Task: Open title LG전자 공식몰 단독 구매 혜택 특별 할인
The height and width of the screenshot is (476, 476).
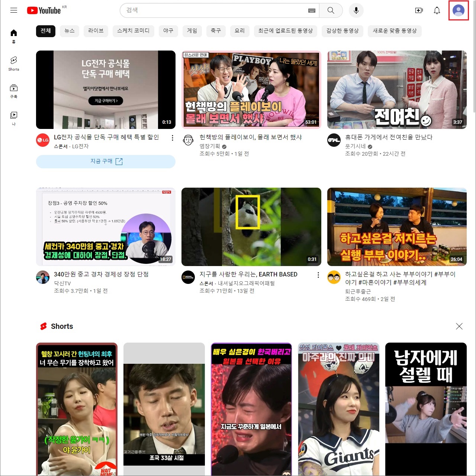Action: pos(106,137)
